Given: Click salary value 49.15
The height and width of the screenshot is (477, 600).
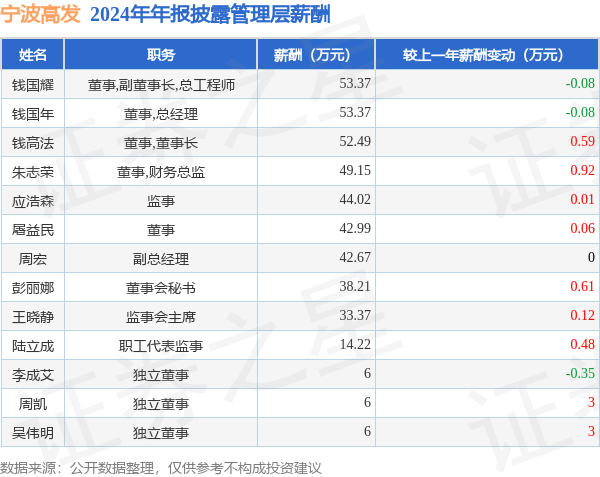Looking at the screenshot, I should point(355,170).
